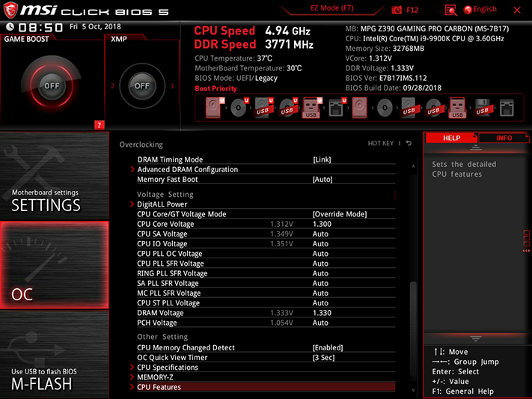Edit the CPU IO Voltage Auto field

click(x=320, y=244)
